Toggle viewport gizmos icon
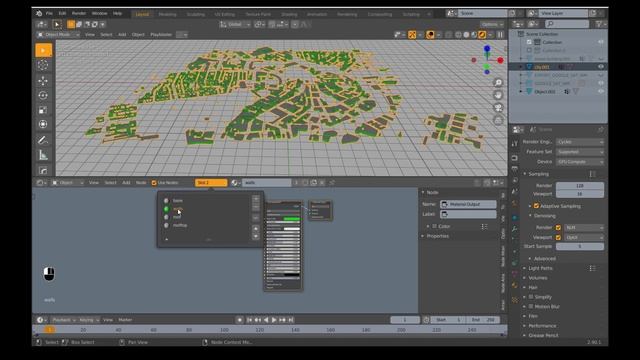Screen dimensions: 640x360 point(412,35)
